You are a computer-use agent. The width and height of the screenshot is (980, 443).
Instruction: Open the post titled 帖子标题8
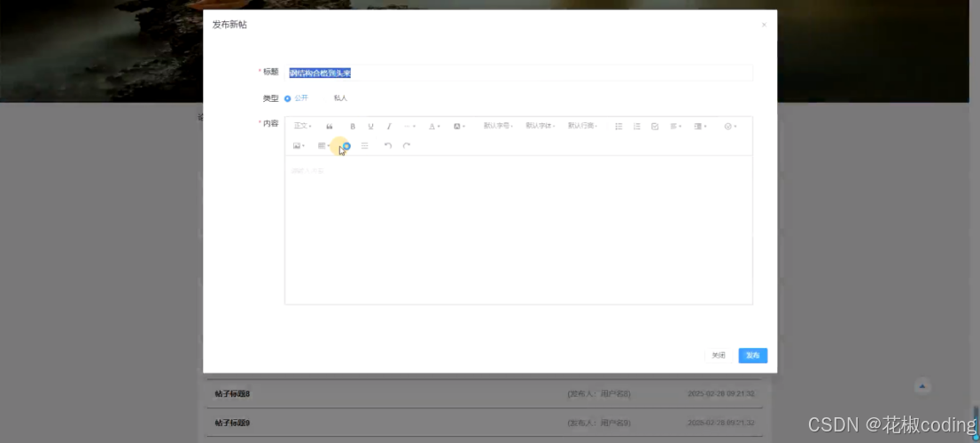tap(232, 394)
